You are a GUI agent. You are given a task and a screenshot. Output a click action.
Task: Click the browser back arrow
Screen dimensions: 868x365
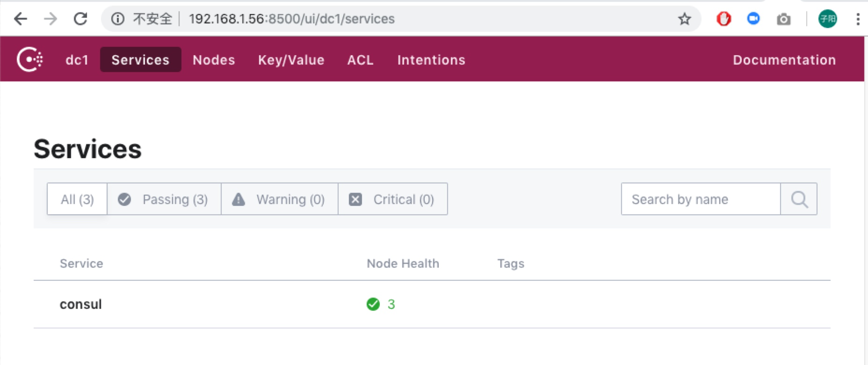pyautogui.click(x=21, y=19)
